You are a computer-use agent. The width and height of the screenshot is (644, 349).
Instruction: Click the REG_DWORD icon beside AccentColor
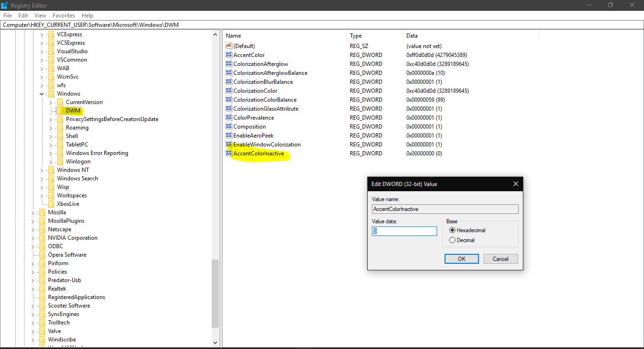pos(228,55)
